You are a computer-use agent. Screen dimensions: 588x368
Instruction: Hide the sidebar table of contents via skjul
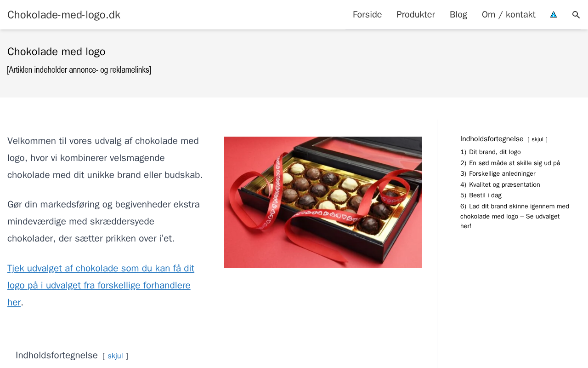(x=537, y=139)
